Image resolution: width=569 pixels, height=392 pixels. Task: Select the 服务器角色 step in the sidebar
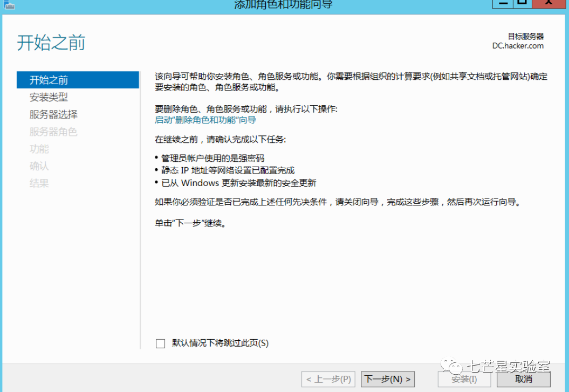coord(53,132)
